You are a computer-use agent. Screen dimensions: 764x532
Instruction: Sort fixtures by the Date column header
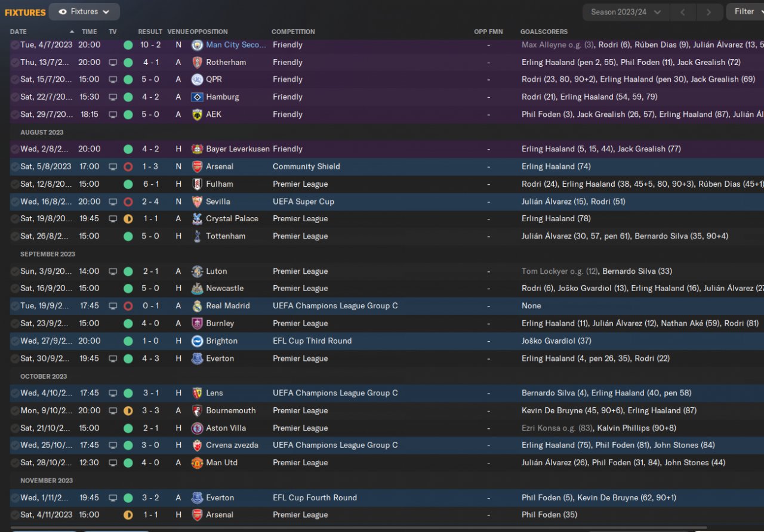[x=19, y=32]
